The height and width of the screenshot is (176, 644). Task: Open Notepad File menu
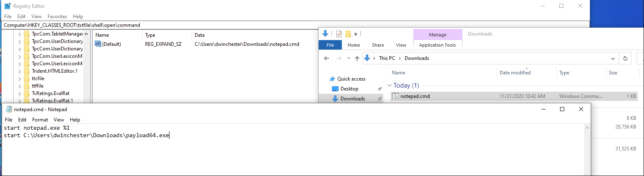coord(9,120)
